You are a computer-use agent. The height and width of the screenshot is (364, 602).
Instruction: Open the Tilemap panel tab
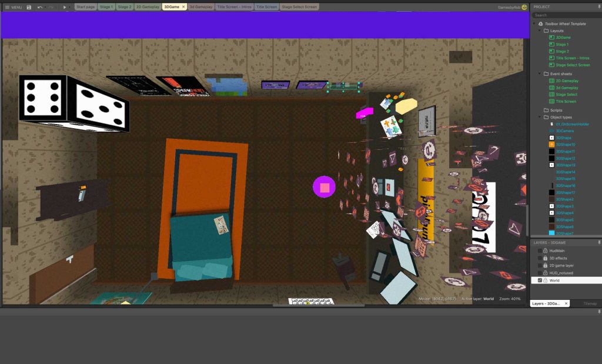tap(590, 303)
